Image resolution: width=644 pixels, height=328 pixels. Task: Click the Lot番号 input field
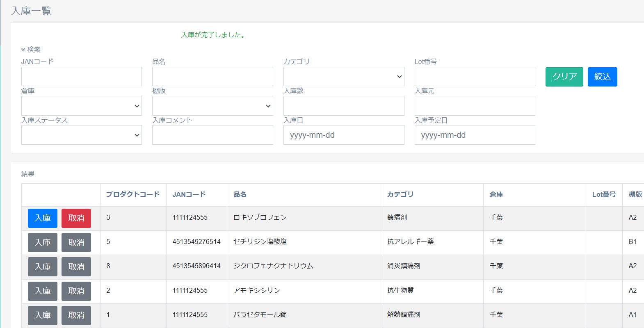pos(475,77)
